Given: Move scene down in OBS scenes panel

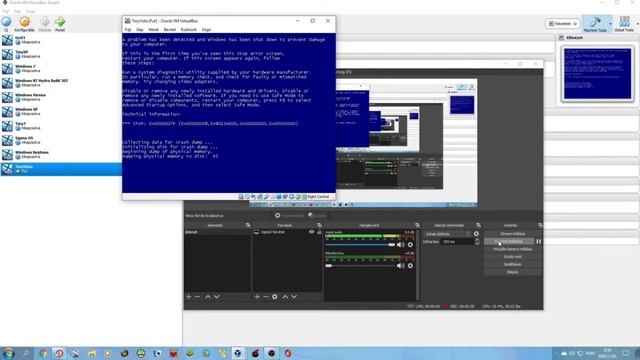Looking at the screenshot, I should tap(217, 297).
